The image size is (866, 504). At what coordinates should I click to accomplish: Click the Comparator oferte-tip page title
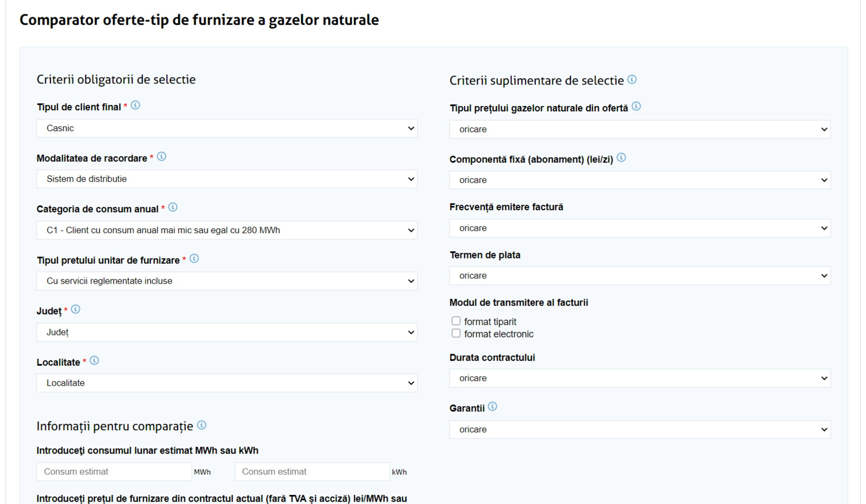tap(199, 20)
